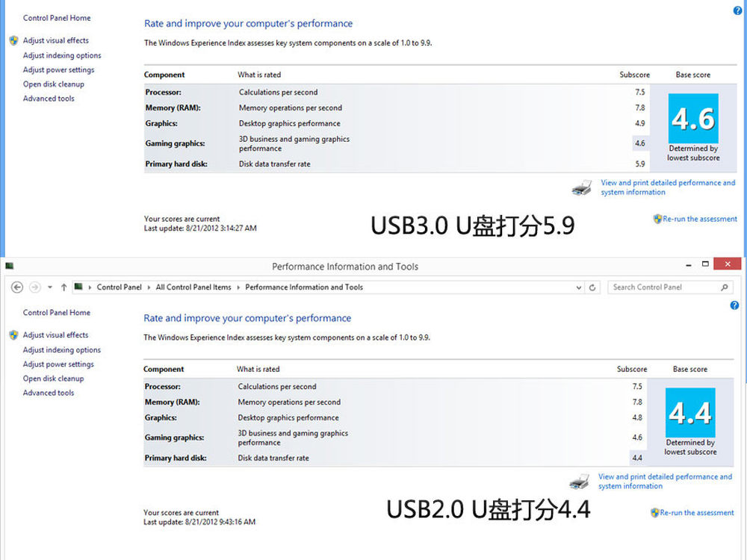Expand chevron after All Control Panel Items
This screenshot has height=560, width=747.
pos(238,287)
